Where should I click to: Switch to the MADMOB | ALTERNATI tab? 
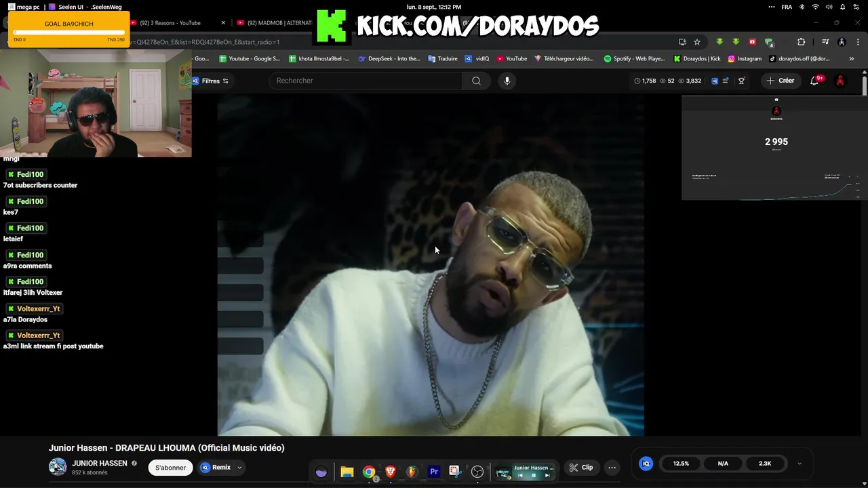coord(275,23)
